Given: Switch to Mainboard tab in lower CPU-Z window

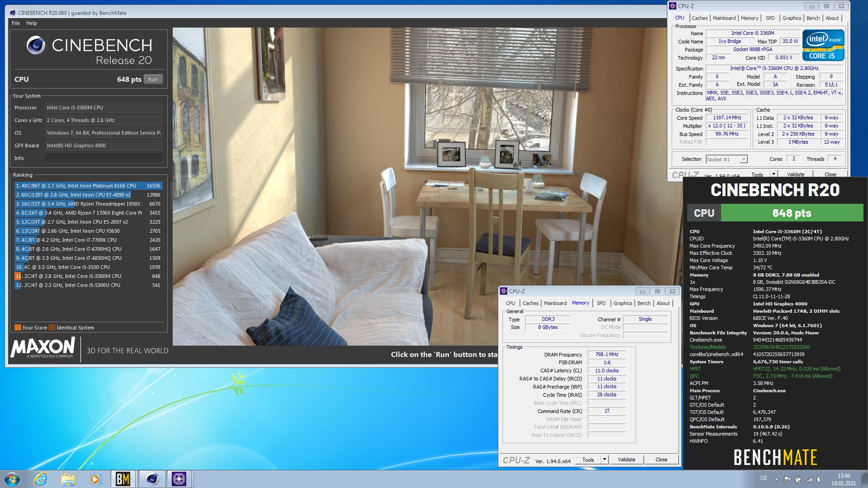Looking at the screenshot, I should coord(555,303).
